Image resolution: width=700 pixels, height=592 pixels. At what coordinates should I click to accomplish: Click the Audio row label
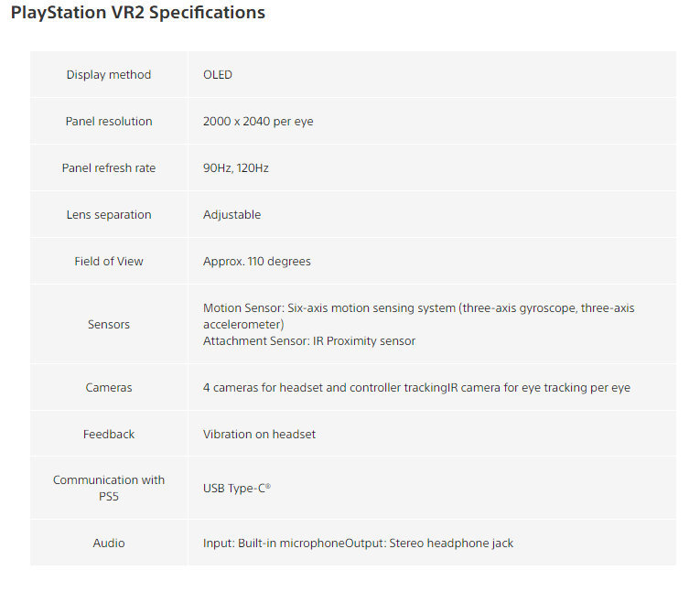click(x=109, y=544)
